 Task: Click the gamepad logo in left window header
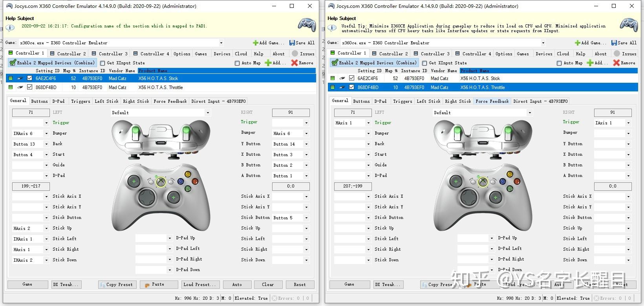307,25
